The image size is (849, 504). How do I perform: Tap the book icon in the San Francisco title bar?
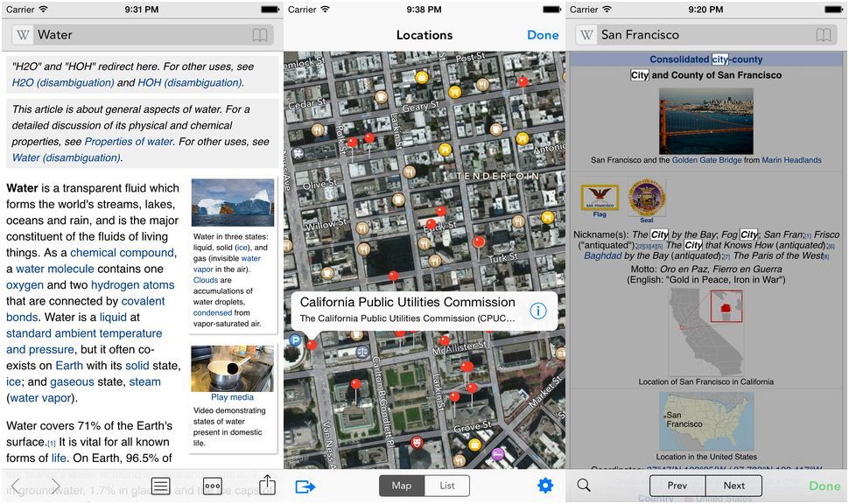coord(823,36)
